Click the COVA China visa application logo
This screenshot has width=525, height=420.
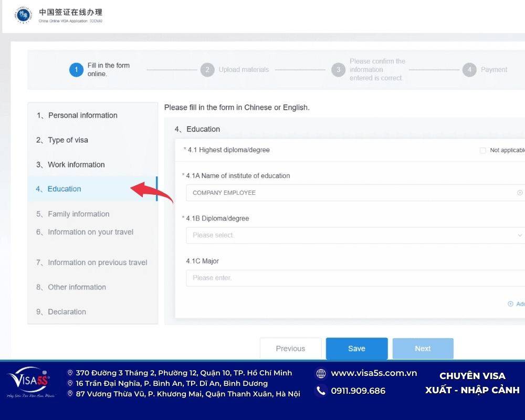click(x=22, y=14)
